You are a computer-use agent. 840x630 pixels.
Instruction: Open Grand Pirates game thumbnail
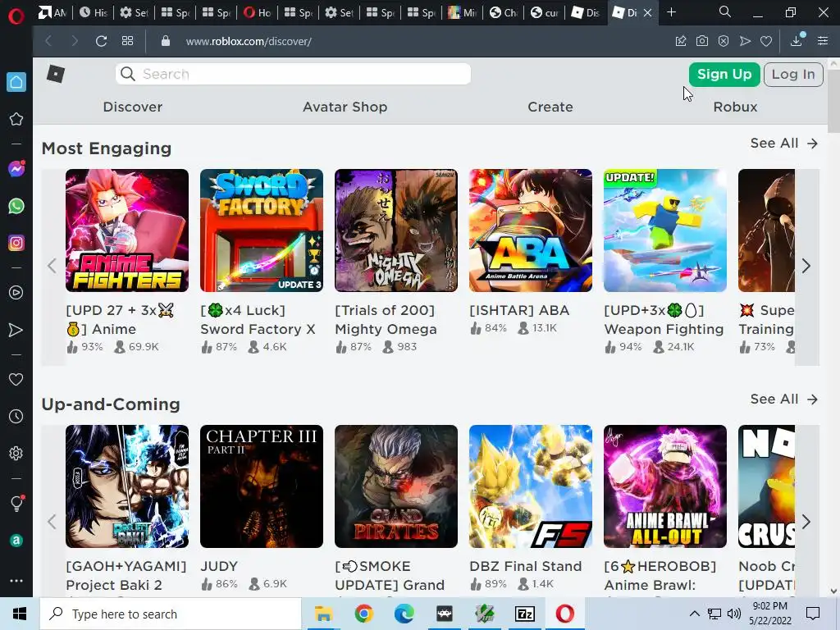[x=396, y=486]
